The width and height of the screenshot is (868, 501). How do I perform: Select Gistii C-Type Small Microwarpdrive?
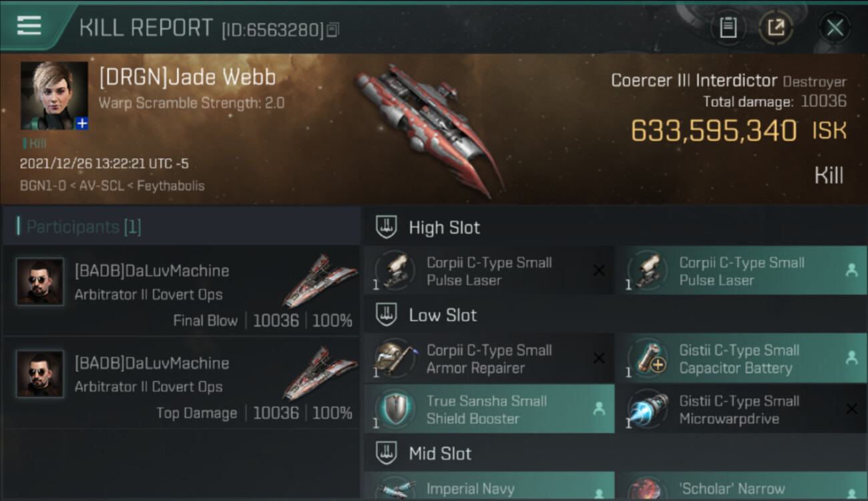[741, 409]
